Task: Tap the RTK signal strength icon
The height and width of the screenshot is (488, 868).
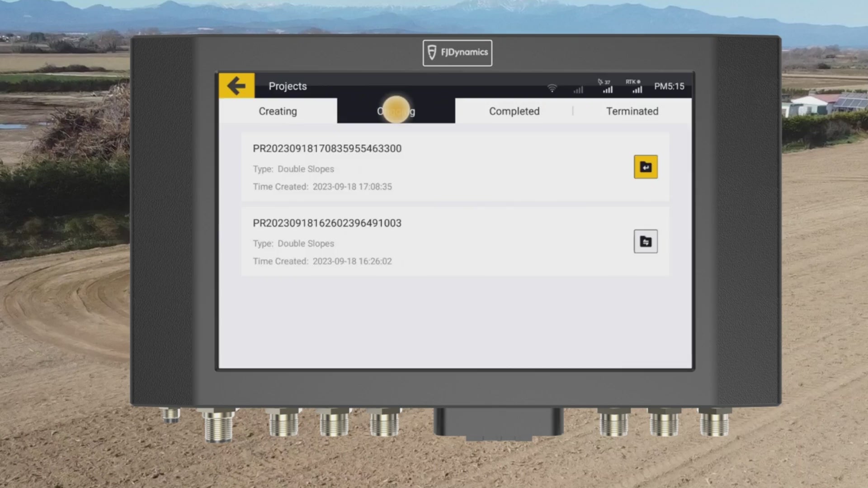Action: (x=636, y=86)
